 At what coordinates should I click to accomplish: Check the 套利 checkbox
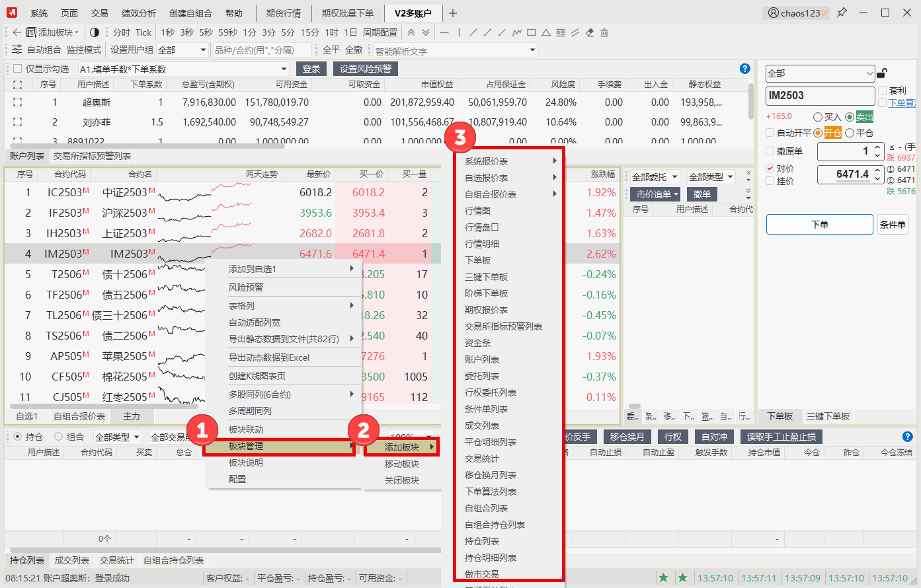coord(883,91)
